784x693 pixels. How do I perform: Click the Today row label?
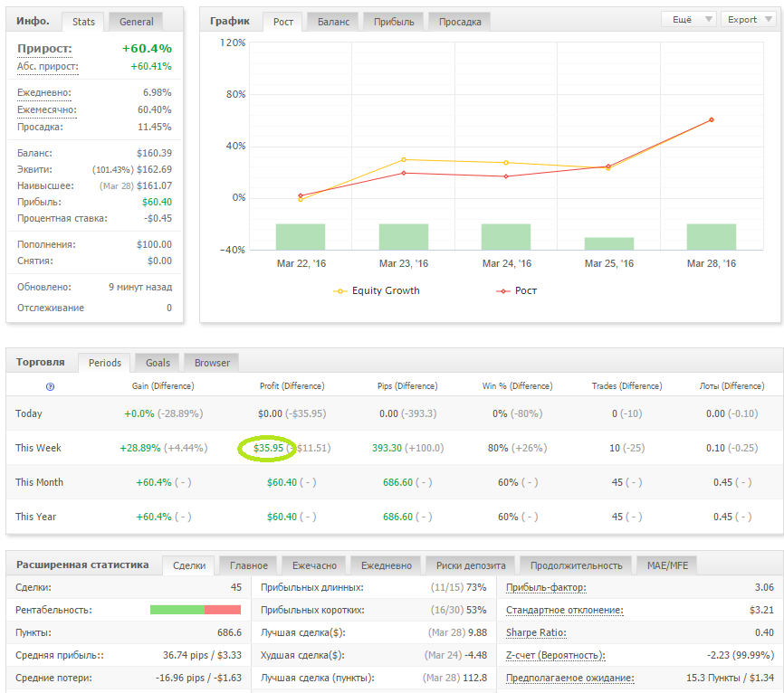[29, 413]
